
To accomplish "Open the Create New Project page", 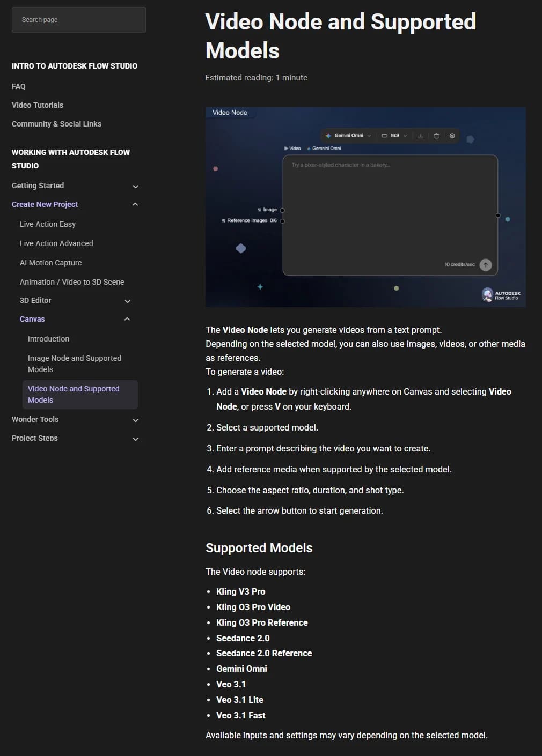I will [x=45, y=204].
